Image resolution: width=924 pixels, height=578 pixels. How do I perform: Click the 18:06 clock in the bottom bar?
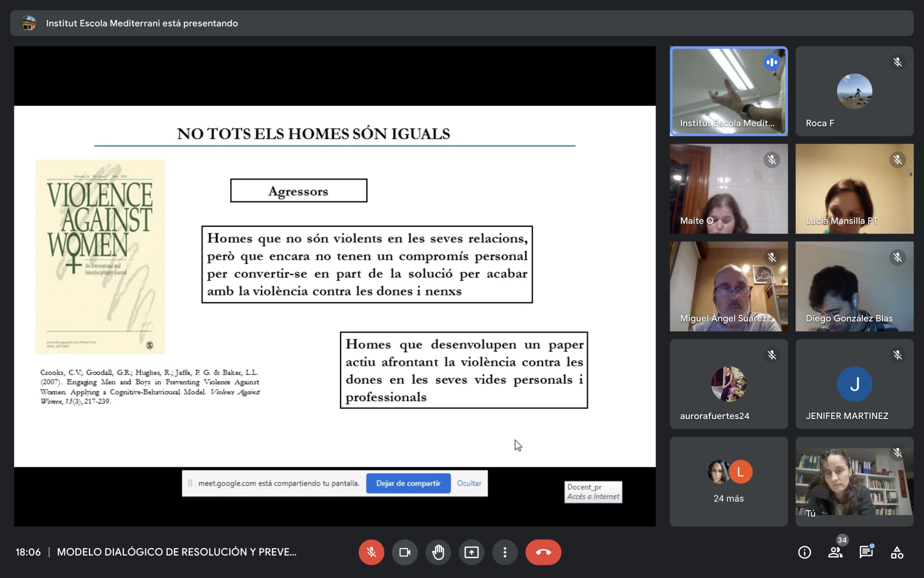28,552
